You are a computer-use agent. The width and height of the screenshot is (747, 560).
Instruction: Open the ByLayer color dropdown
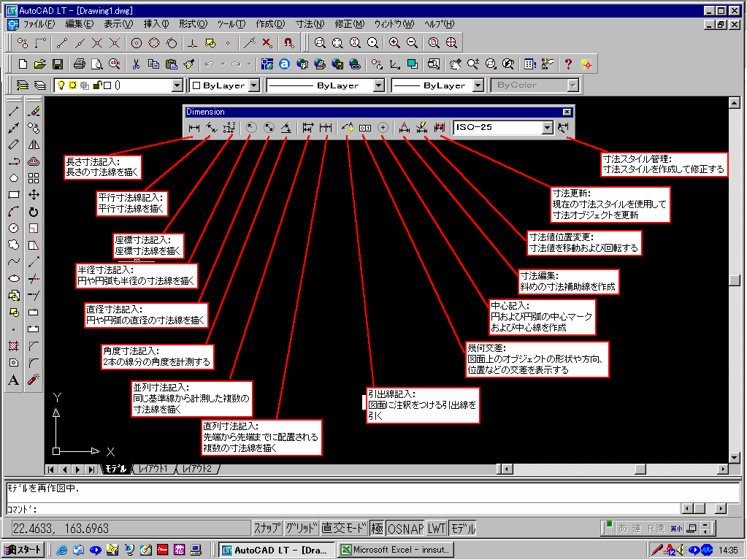tap(254, 85)
